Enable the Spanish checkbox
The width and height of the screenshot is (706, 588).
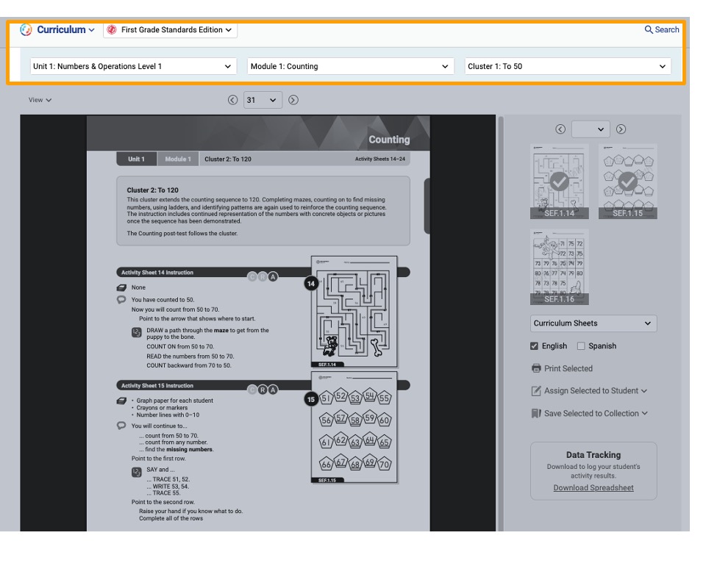tap(581, 346)
